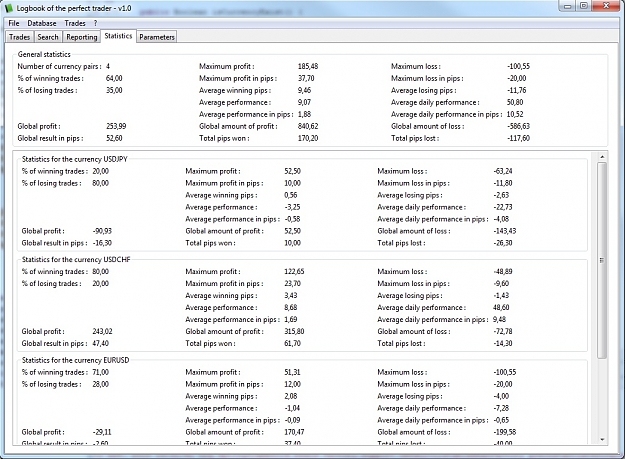Click the EURUSD Global amount of loss -199,58
Image resolution: width=625 pixels, height=459 pixels.
[x=505, y=432]
